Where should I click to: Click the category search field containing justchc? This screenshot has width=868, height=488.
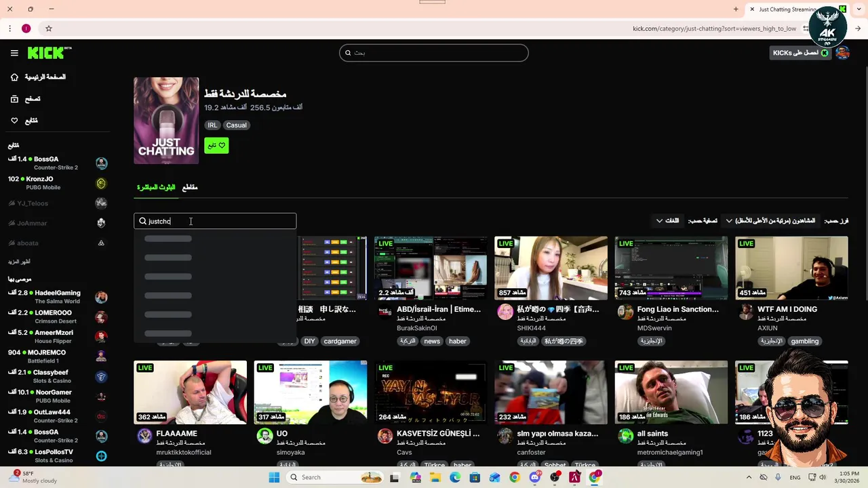point(215,221)
